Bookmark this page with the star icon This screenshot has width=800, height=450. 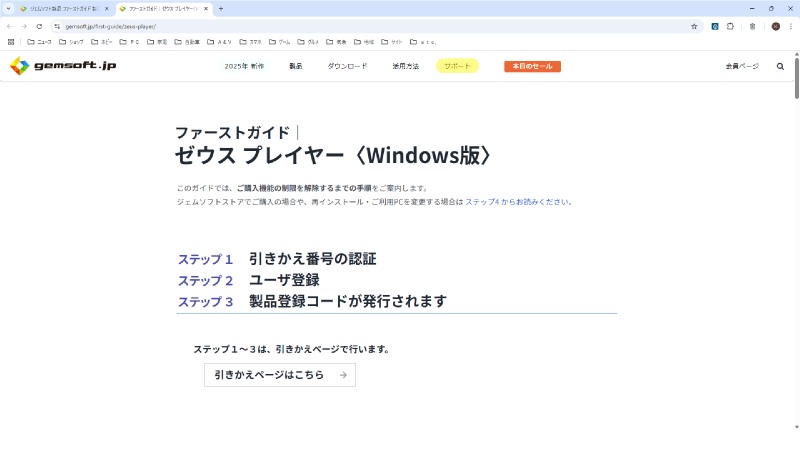pyautogui.click(x=694, y=26)
